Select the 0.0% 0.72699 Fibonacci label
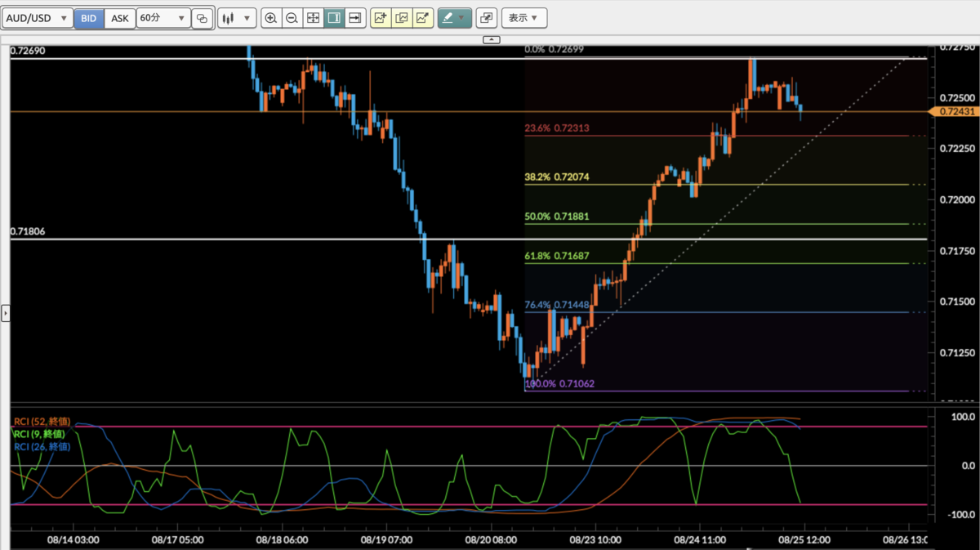Screen dimensions: 980x550 (x=555, y=50)
